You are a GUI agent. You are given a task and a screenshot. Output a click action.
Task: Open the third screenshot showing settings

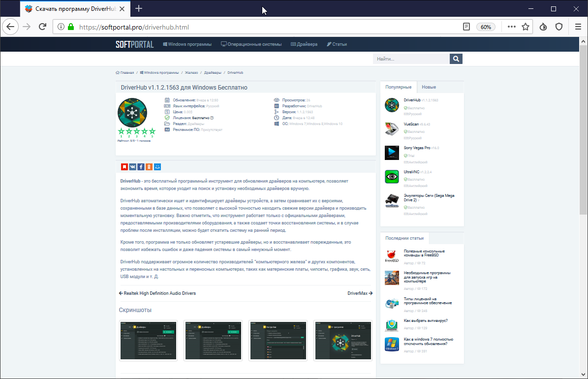click(278, 341)
